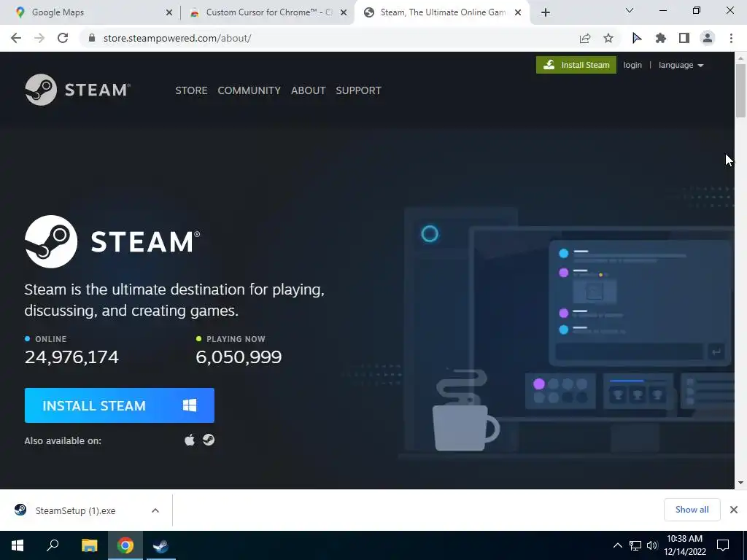747x560 pixels.
Task: Click the address bar URL field
Action: click(x=329, y=38)
